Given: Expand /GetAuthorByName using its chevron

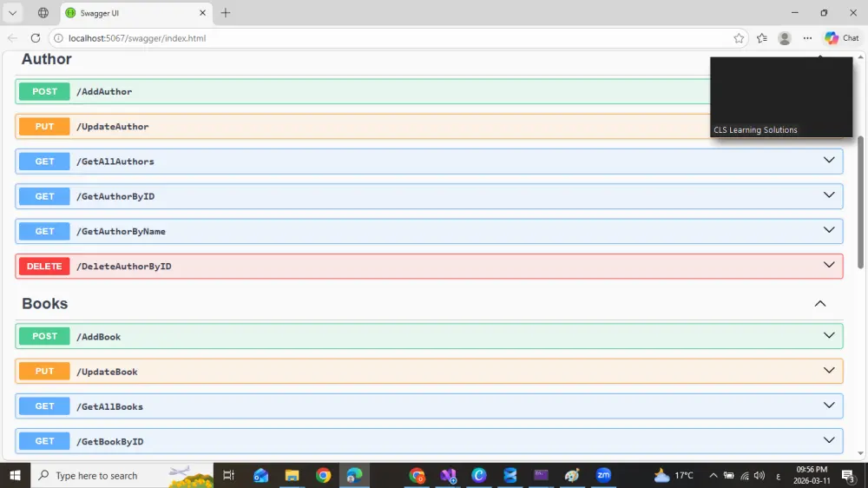Looking at the screenshot, I should pos(829,230).
